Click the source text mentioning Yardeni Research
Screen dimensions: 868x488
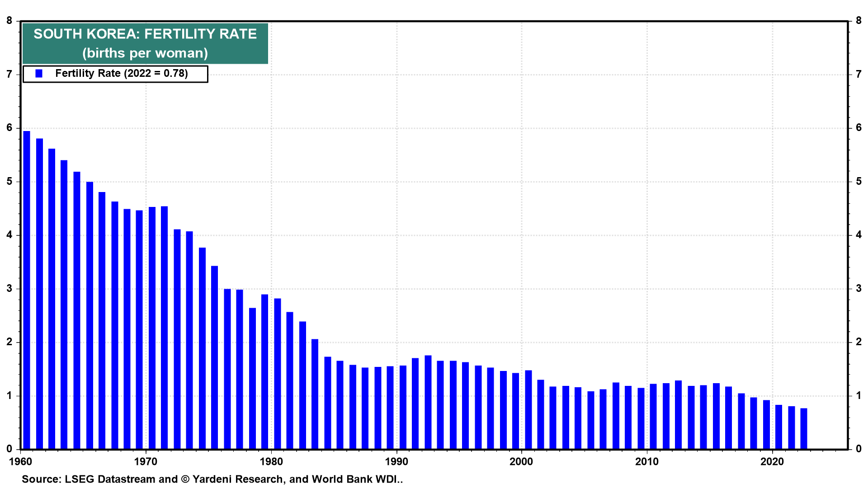pos(212,479)
